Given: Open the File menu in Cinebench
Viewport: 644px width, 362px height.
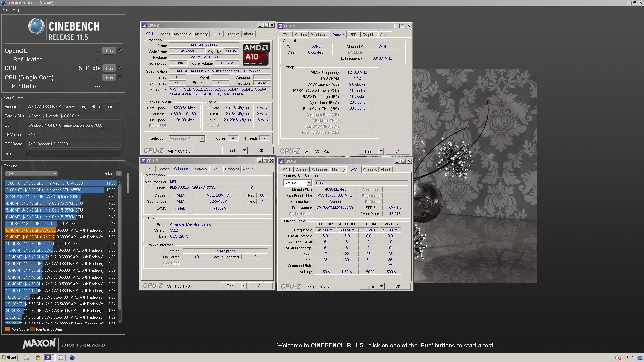Looking at the screenshot, I should click(x=5, y=10).
